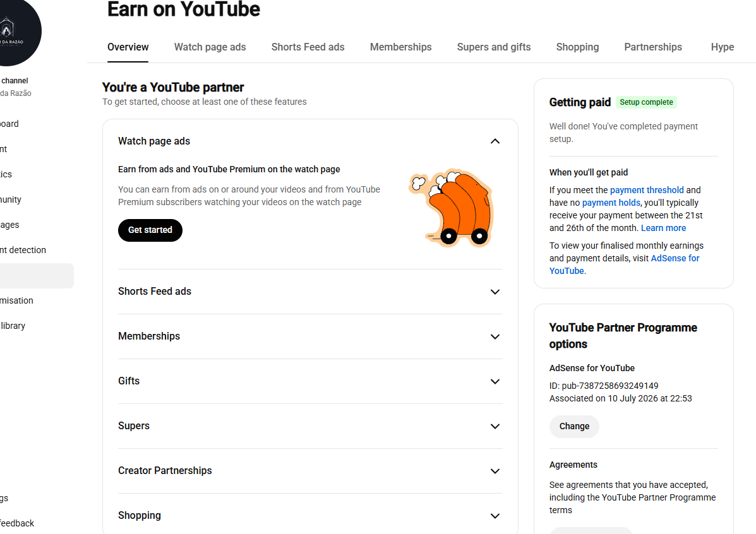This screenshot has height=534, width=756.
Task: Click the Change AdSense button
Action: (574, 427)
